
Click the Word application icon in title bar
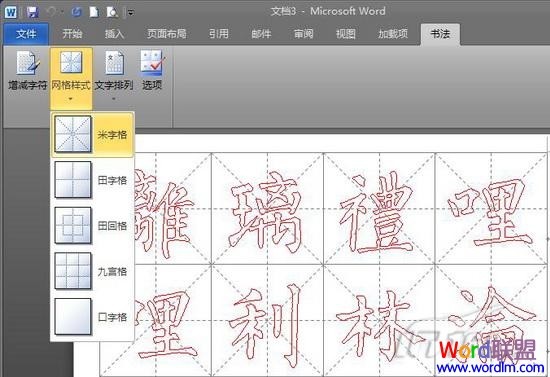pyautogui.click(x=11, y=12)
